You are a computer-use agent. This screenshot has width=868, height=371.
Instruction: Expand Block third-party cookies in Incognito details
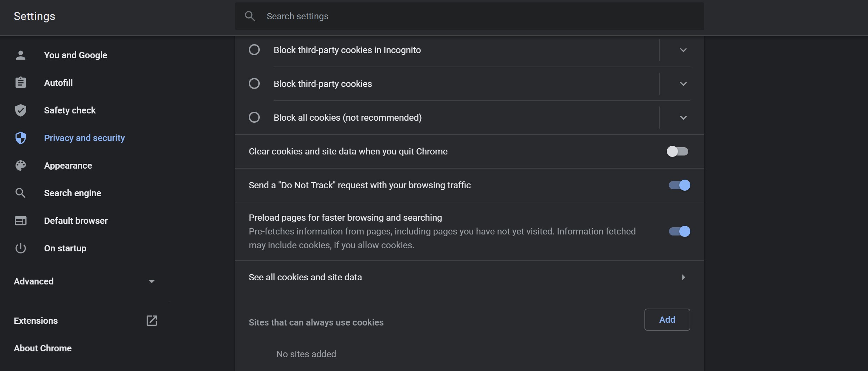click(x=683, y=50)
